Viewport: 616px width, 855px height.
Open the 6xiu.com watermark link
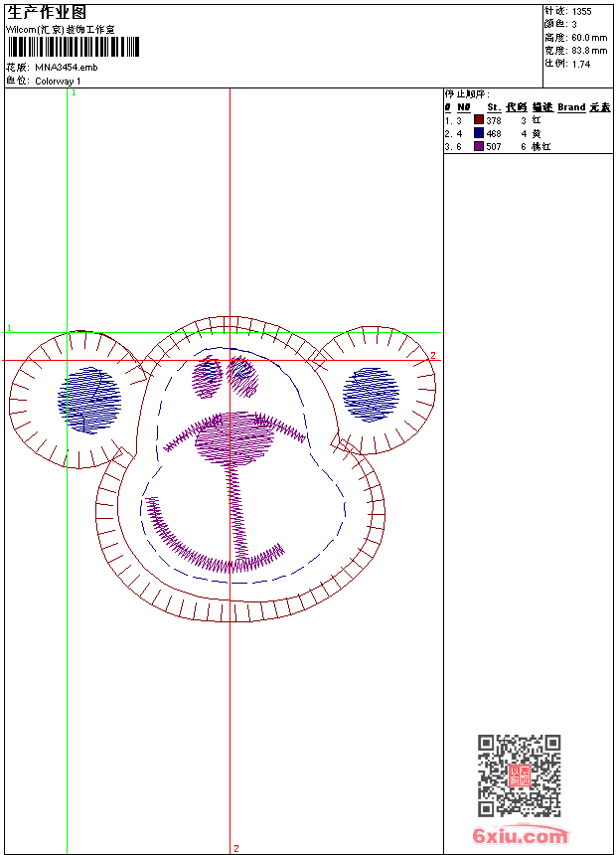click(521, 835)
